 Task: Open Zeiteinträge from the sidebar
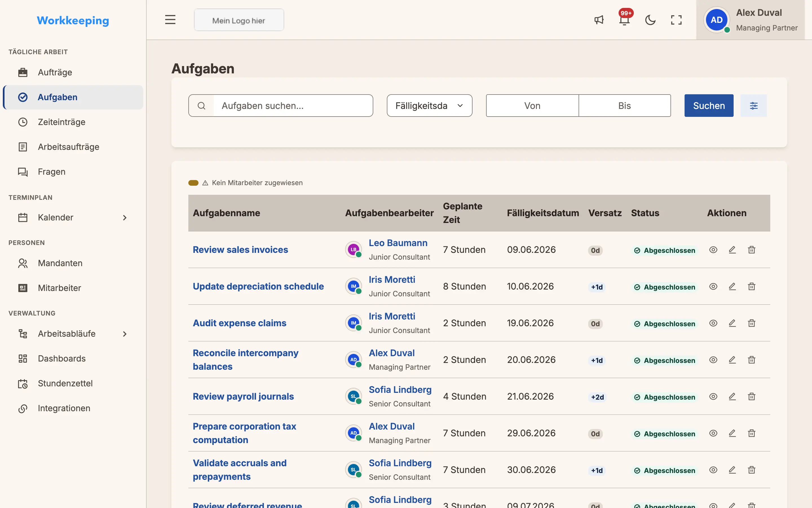click(73, 122)
